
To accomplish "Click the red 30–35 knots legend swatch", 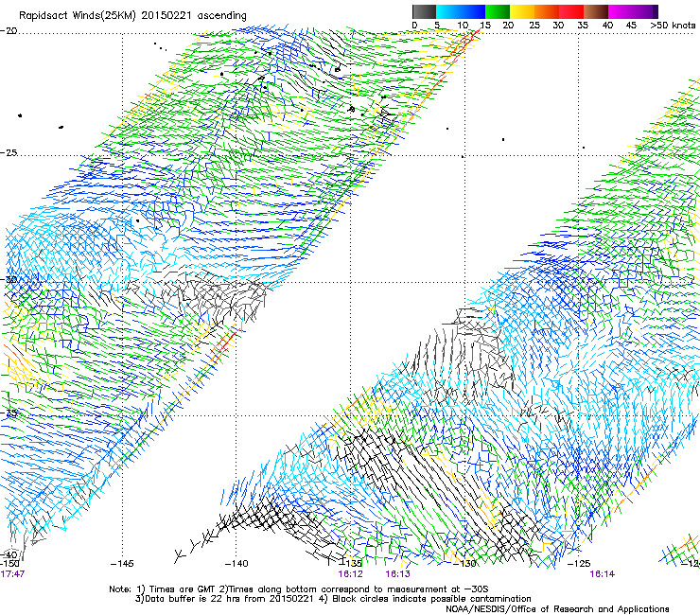I will tap(571, 11).
